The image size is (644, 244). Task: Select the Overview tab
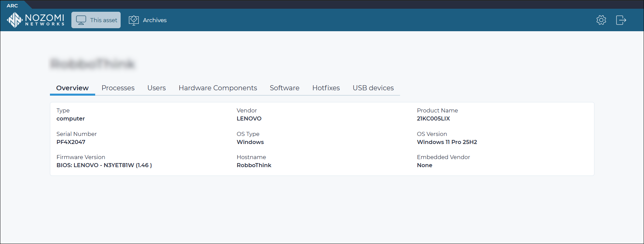[72, 88]
